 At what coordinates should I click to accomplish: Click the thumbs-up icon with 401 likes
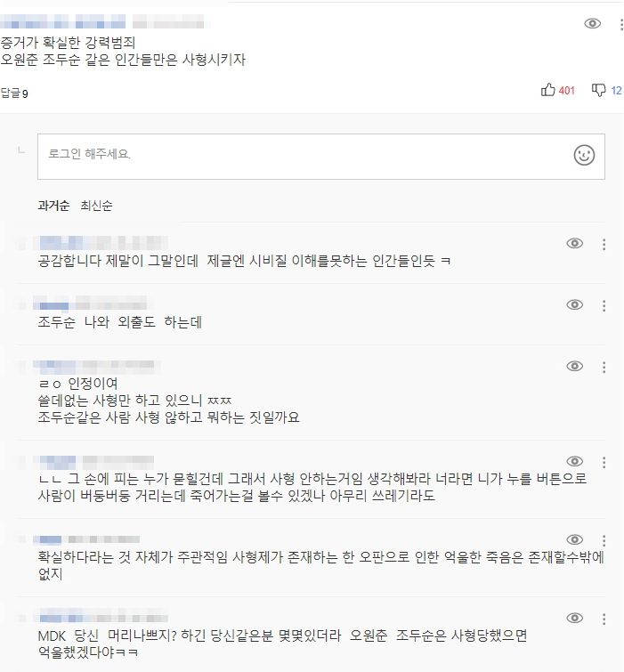(x=548, y=90)
